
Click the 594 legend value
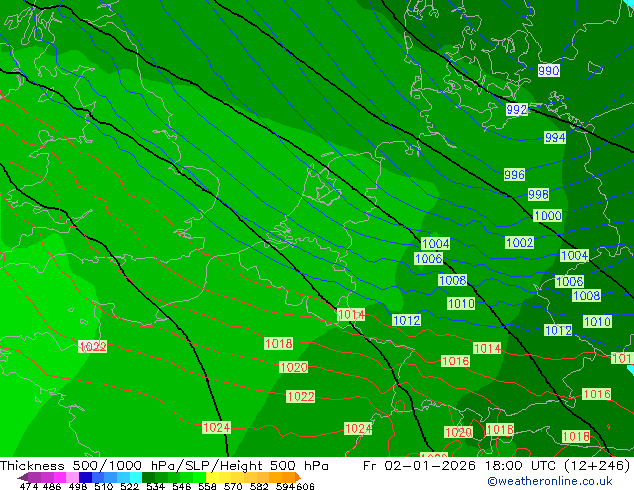(x=285, y=486)
